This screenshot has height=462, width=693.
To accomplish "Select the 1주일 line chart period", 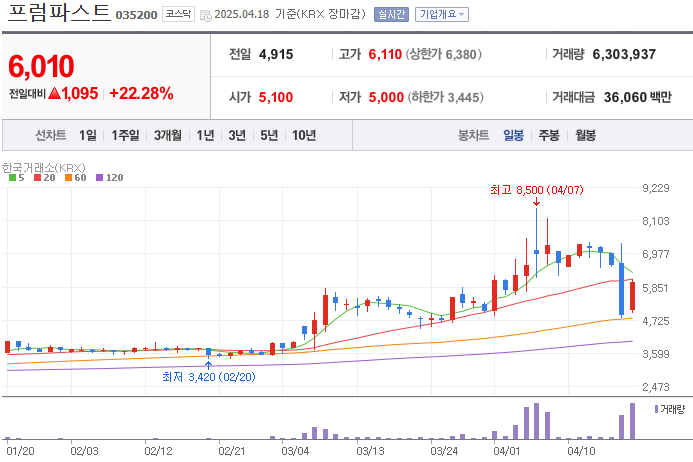I will 125,135.
